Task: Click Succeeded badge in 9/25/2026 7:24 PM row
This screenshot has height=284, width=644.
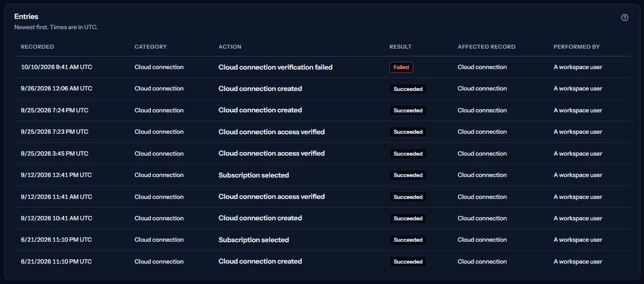Action: (408, 110)
